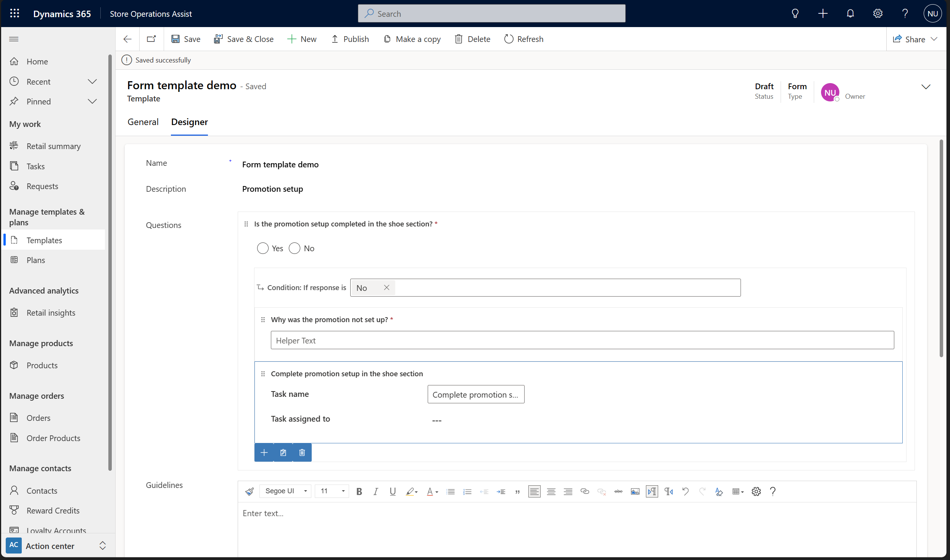Select the Yes radio button
The width and height of the screenshot is (950, 560).
(262, 248)
